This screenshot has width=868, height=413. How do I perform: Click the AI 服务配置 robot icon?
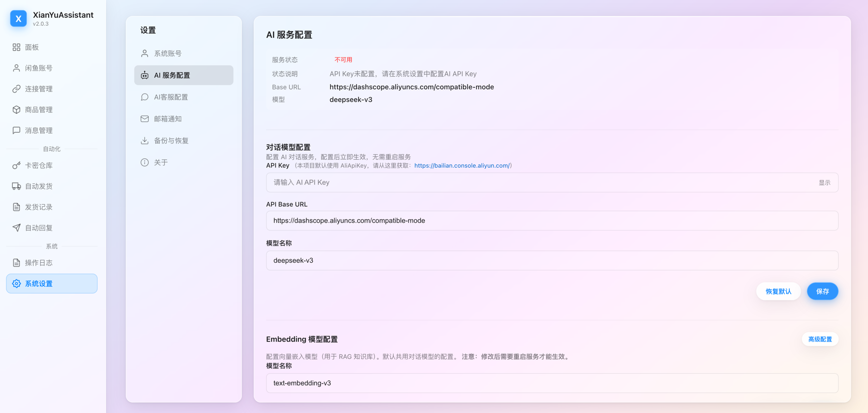coord(144,75)
